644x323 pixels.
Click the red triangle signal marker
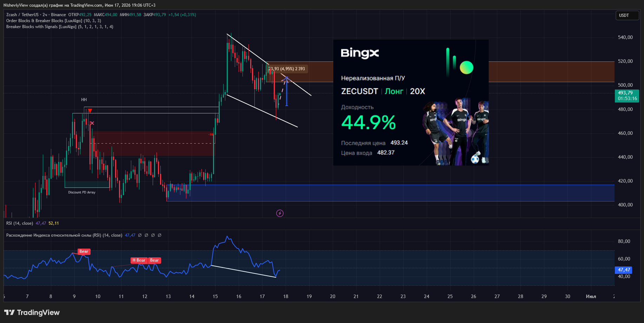[x=90, y=111]
